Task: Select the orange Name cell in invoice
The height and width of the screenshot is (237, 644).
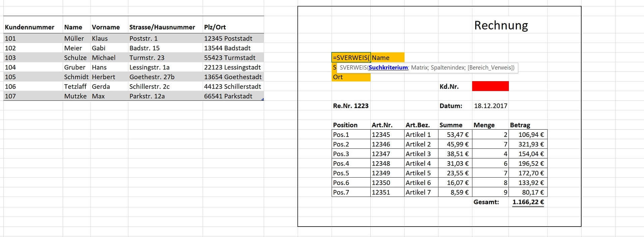Action: (387, 58)
